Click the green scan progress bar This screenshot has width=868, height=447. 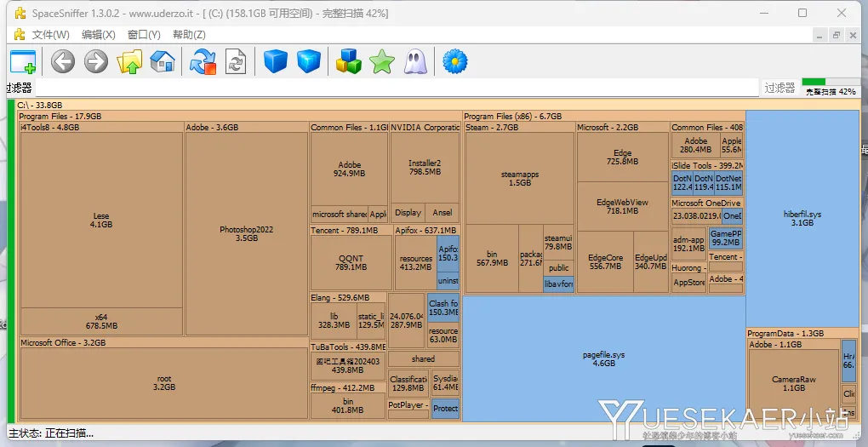click(x=831, y=82)
